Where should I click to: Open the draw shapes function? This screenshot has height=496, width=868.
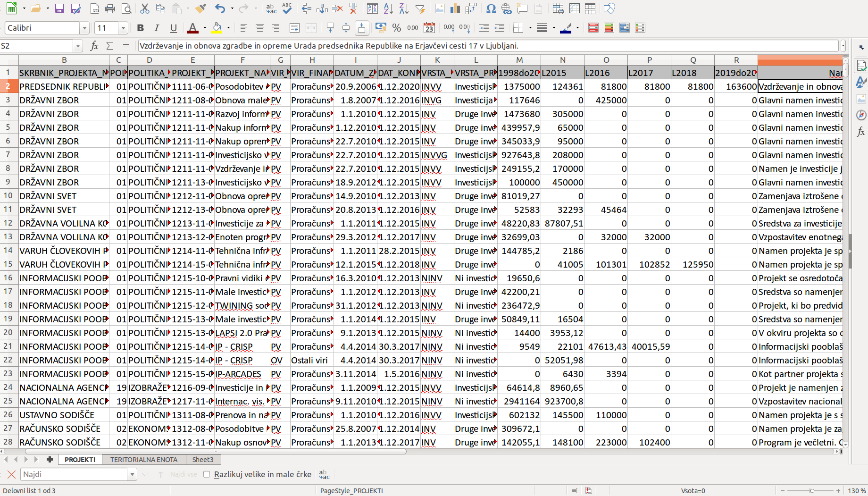[x=609, y=8]
